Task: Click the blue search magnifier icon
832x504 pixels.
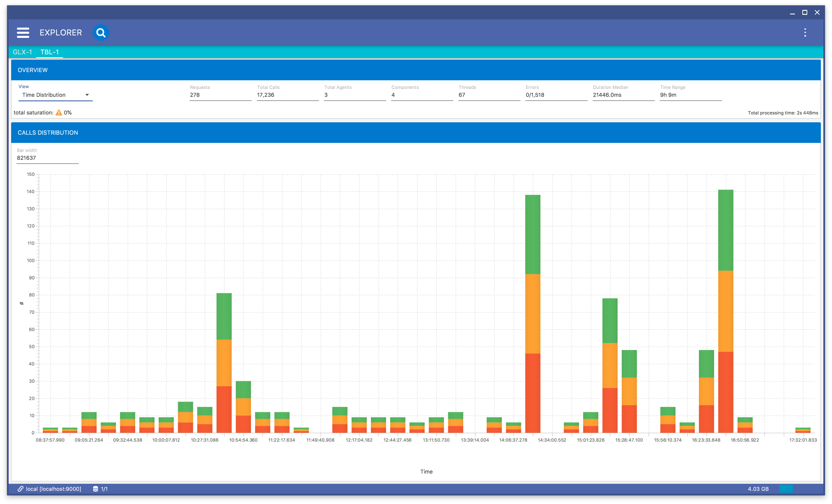Action: (101, 33)
